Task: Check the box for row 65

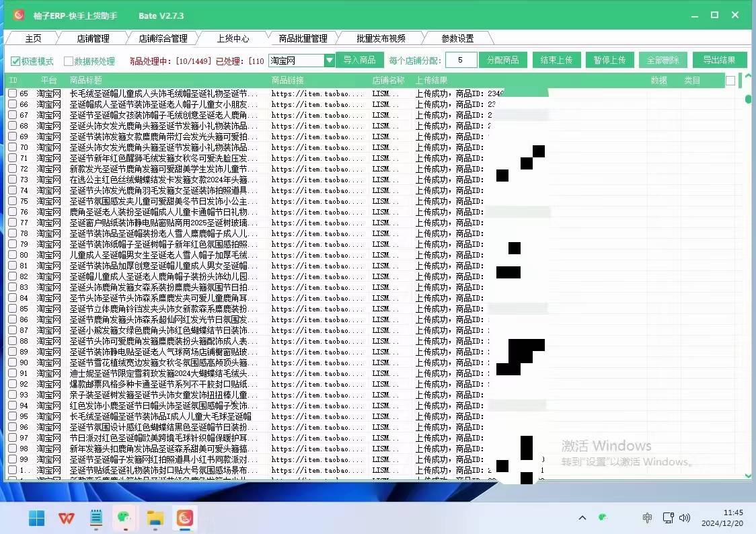Action: click(x=13, y=93)
